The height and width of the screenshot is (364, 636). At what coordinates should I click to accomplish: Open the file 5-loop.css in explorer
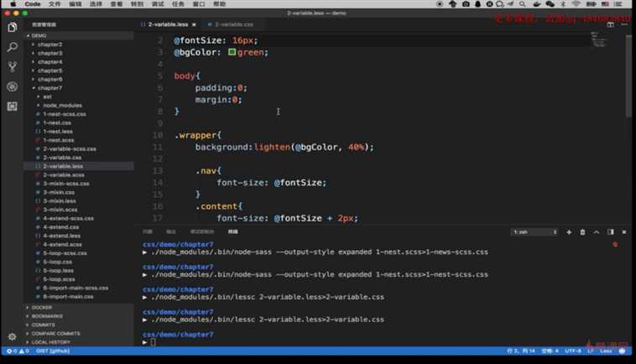[58, 262]
